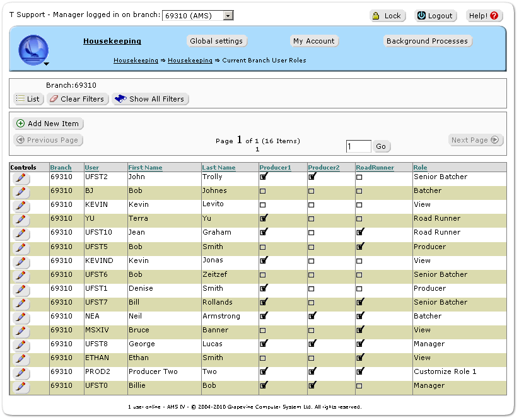Click the Clear Filters button
The height and width of the screenshot is (420, 519).
click(x=77, y=99)
